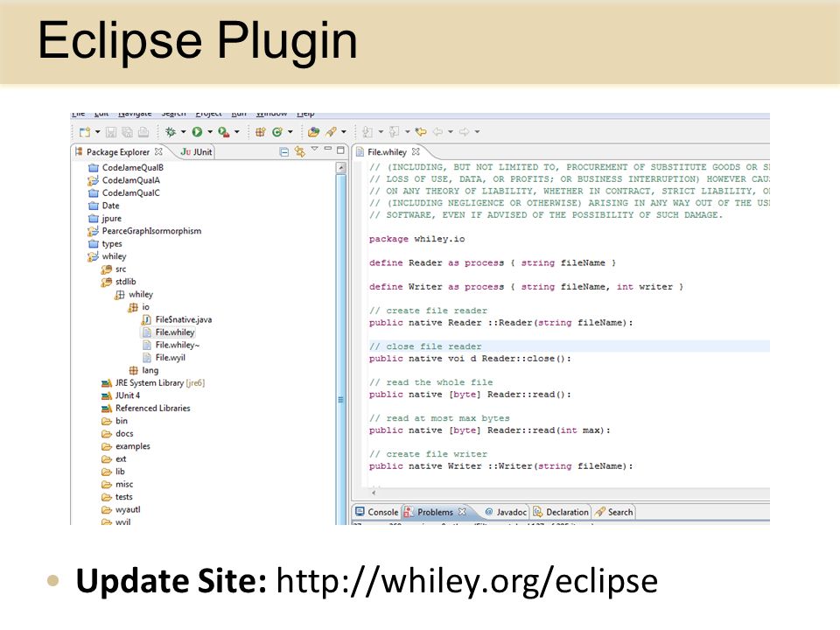The width and height of the screenshot is (840, 630).
Task: Click the New Java Package icon
Action: point(261,132)
